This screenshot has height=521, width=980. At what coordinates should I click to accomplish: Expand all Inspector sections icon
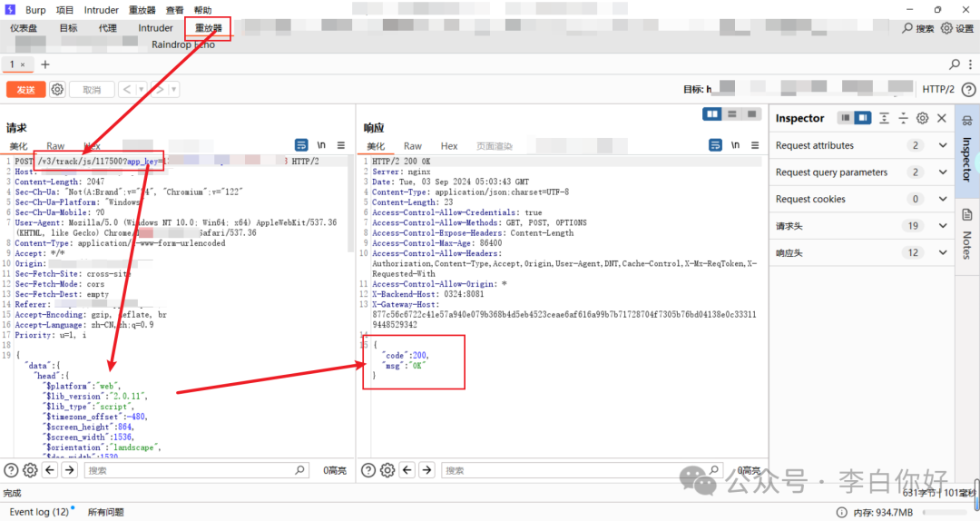(884, 118)
